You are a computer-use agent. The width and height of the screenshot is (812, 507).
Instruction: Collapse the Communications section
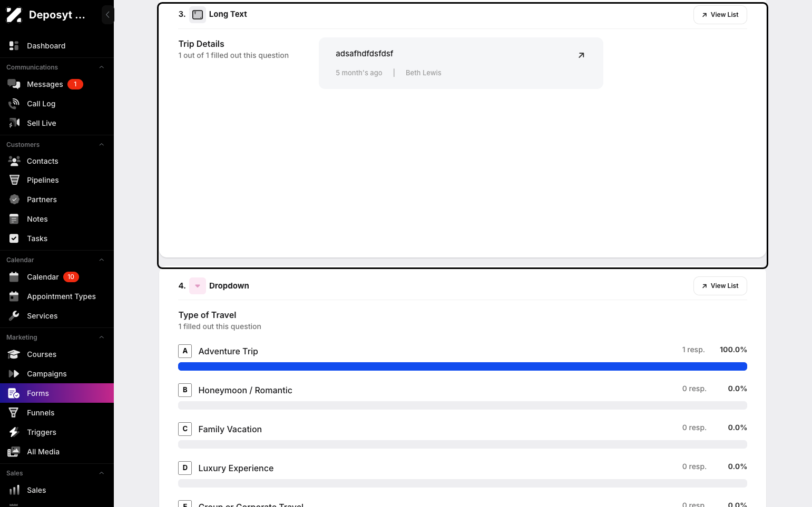pos(102,67)
